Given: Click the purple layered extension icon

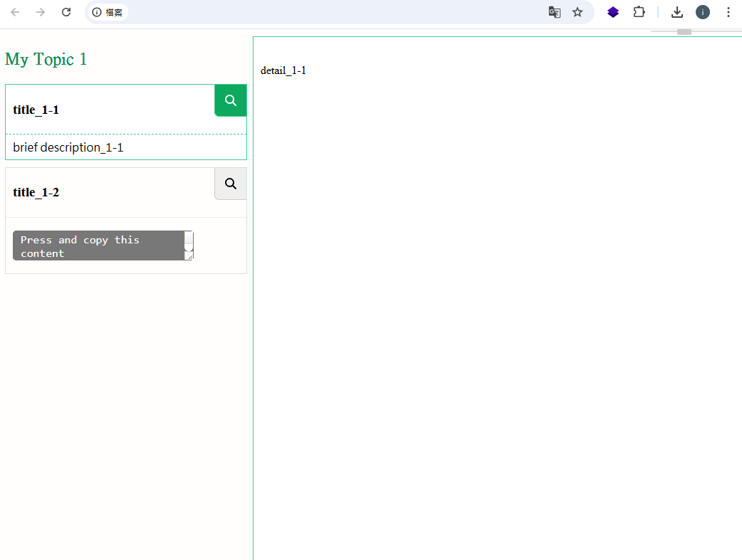Looking at the screenshot, I should pyautogui.click(x=613, y=12).
